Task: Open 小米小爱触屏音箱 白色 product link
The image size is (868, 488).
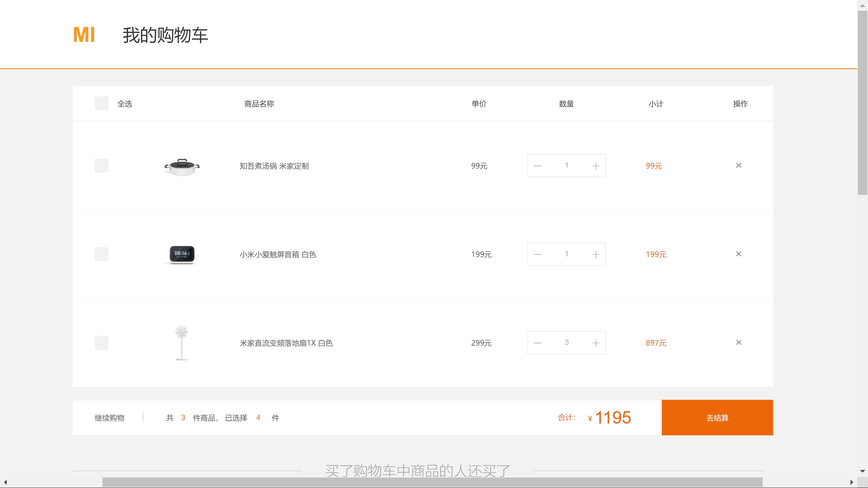Action: coord(278,254)
